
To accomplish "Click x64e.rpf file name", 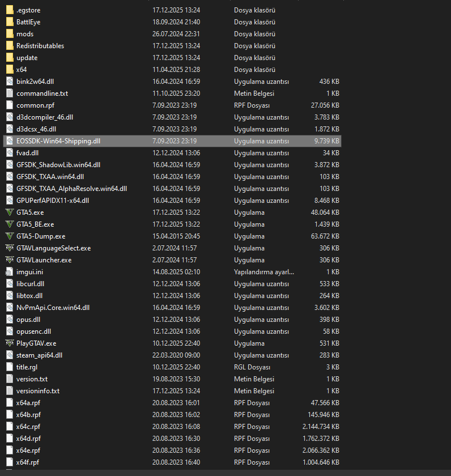I will [28, 450].
